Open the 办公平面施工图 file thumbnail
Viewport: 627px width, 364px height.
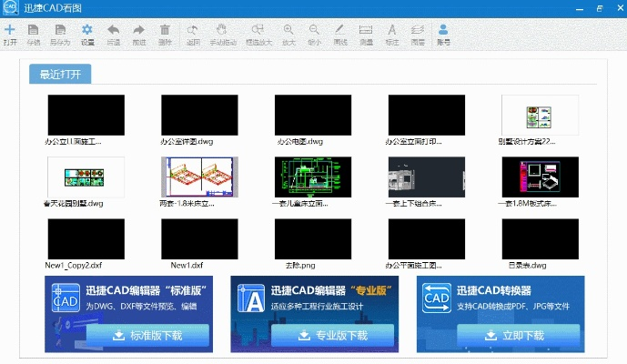tap(427, 238)
